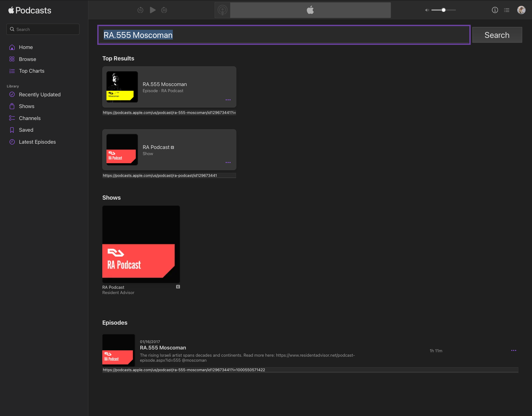
Task: Skip back 15 seconds
Action: (x=140, y=10)
